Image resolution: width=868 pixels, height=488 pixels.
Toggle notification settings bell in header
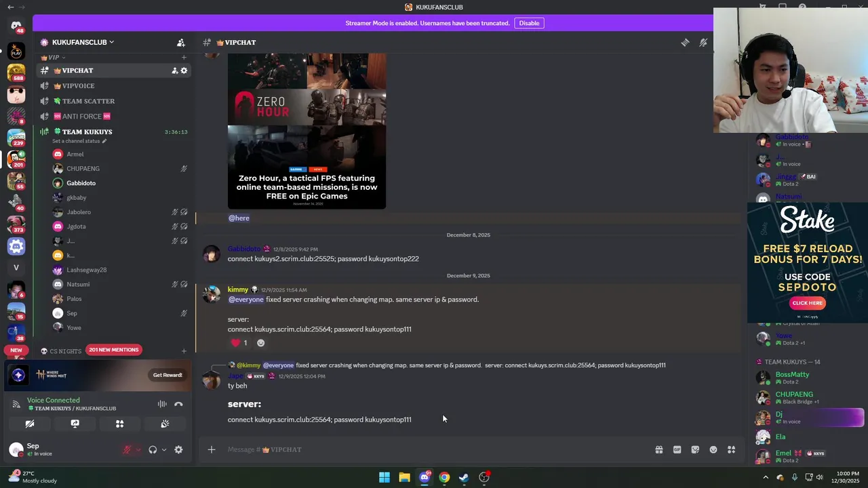703,43
